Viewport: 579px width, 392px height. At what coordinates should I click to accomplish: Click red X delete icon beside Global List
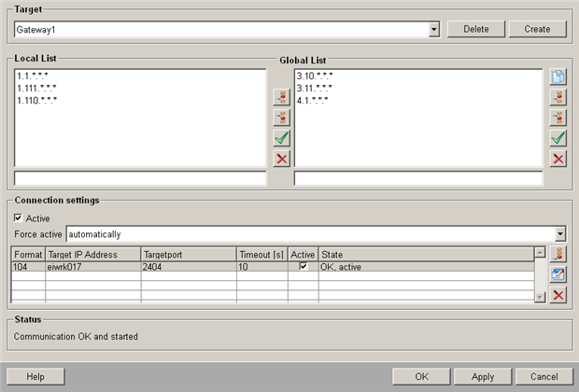click(558, 159)
